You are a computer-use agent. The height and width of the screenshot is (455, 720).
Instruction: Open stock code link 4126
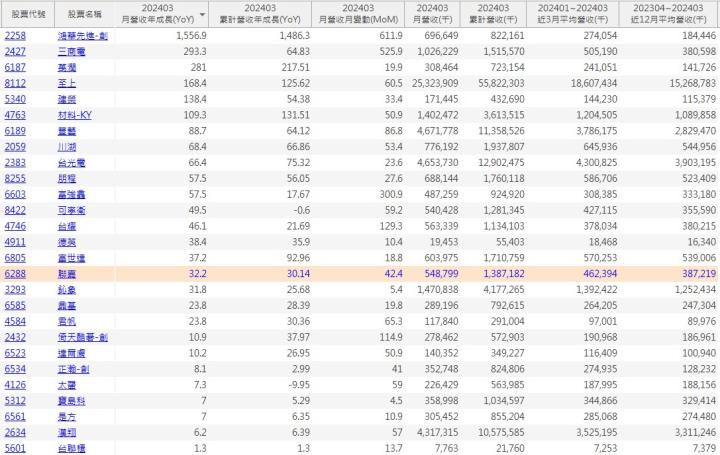(15, 385)
